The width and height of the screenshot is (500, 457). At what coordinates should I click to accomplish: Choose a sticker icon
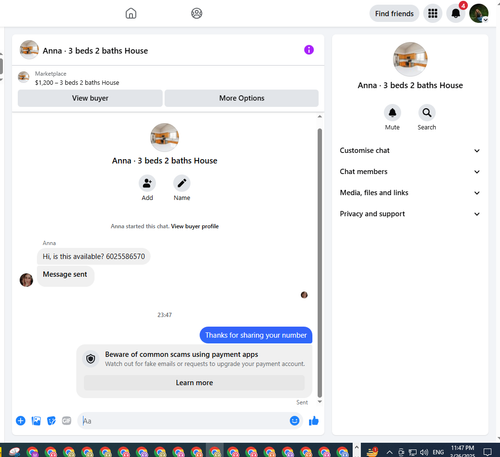[x=51, y=421]
